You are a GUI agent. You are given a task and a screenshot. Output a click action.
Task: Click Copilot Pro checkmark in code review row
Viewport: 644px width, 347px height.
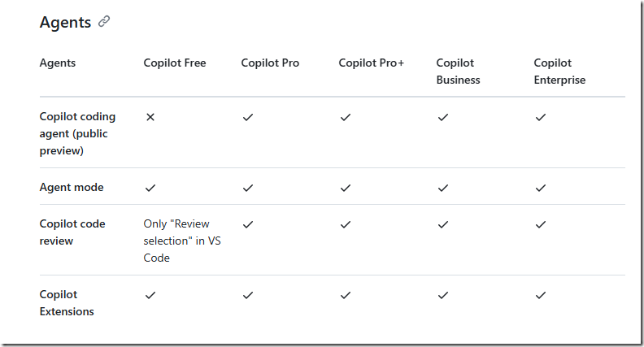tap(248, 224)
